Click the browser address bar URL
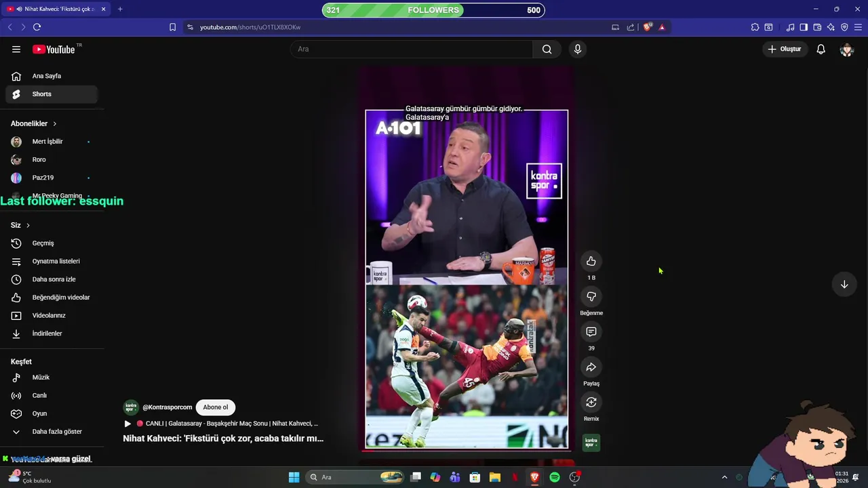 pyautogui.click(x=250, y=27)
